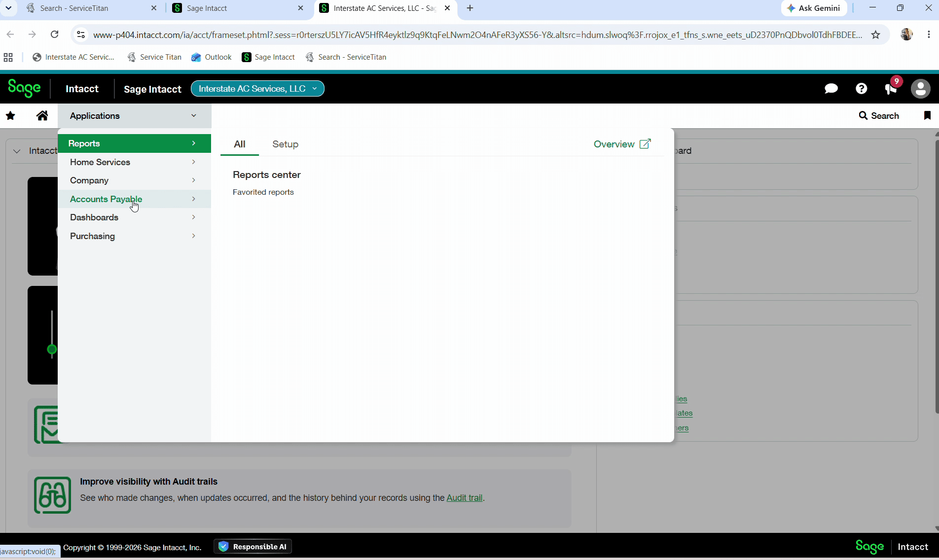Open the Chrome three-dot menu
939x560 pixels.
coord(929,35)
